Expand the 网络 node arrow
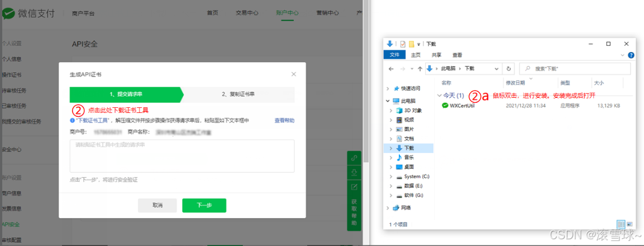644x246 pixels. pyautogui.click(x=388, y=208)
